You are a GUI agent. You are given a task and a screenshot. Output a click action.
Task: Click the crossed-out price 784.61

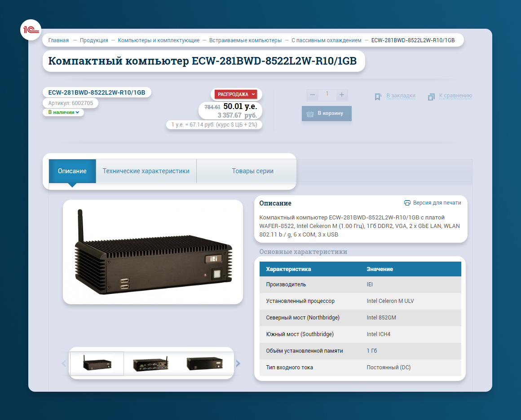pyautogui.click(x=212, y=107)
